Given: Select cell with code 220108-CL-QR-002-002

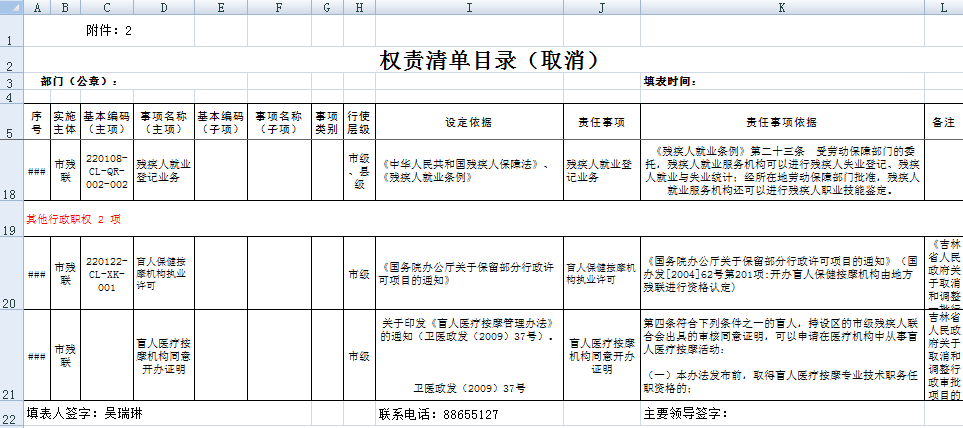Looking at the screenshot, I should [x=107, y=171].
